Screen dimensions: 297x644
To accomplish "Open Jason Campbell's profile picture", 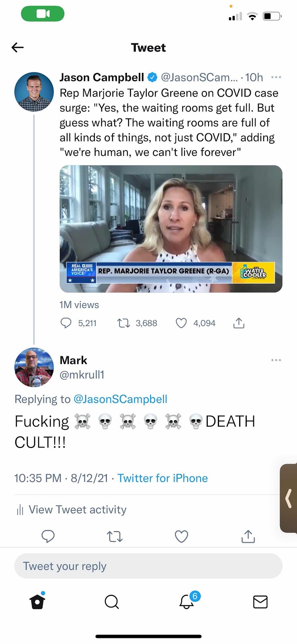I will (34, 92).
